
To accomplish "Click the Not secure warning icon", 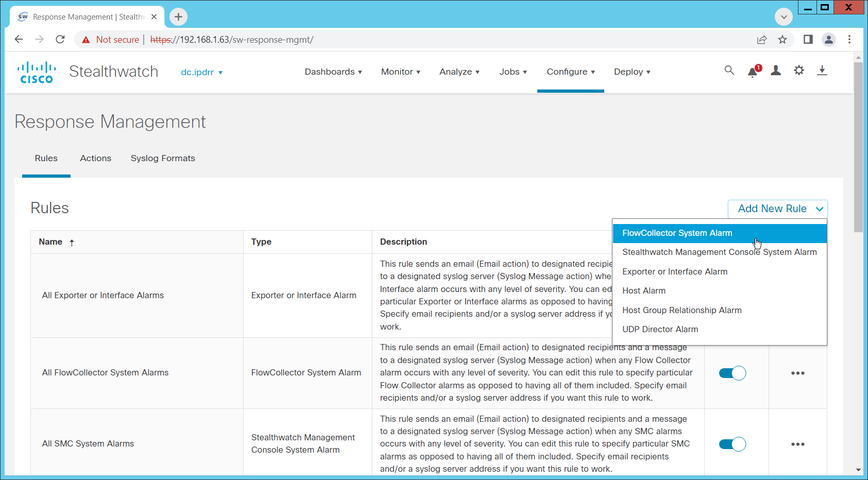I will click(x=86, y=40).
